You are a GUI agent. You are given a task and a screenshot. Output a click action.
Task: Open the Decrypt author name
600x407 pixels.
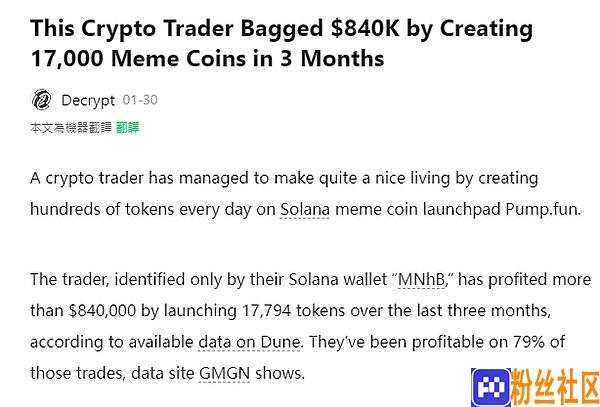point(88,101)
